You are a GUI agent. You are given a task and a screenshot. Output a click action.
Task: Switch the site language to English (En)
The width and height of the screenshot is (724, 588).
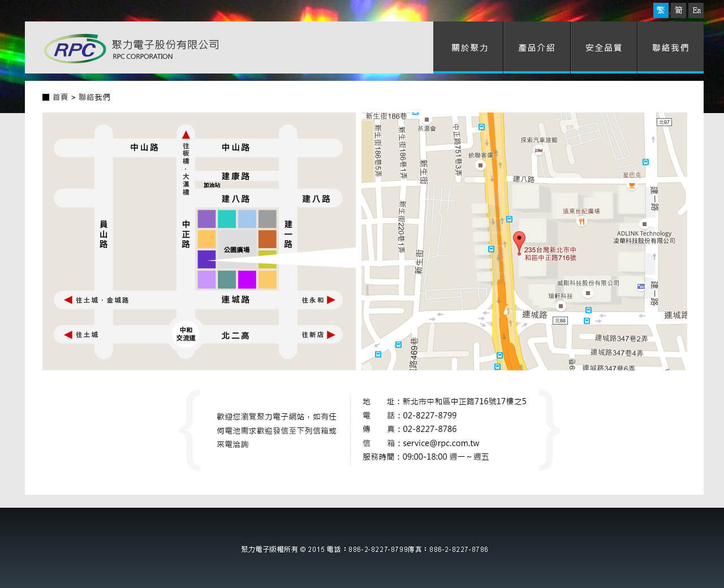696,10
